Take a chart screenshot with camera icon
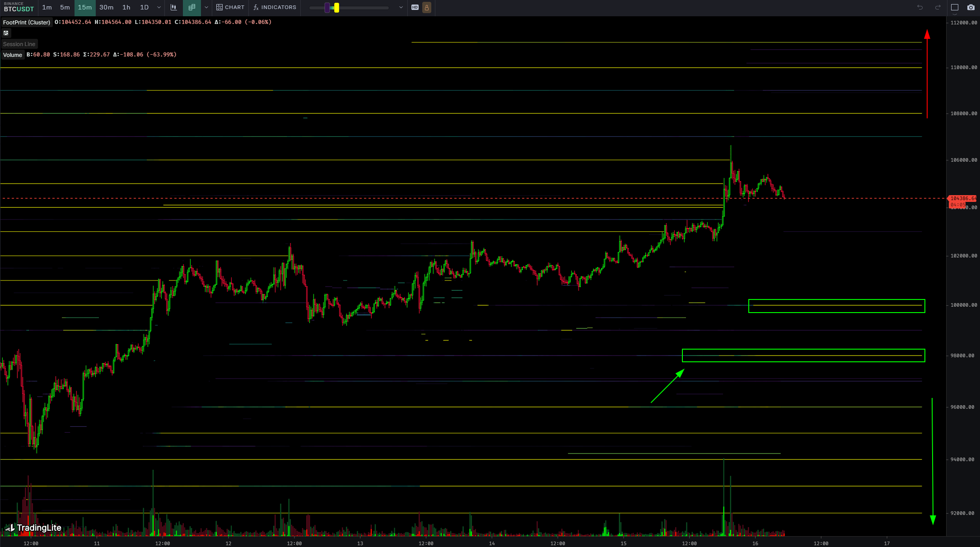 (x=971, y=7)
